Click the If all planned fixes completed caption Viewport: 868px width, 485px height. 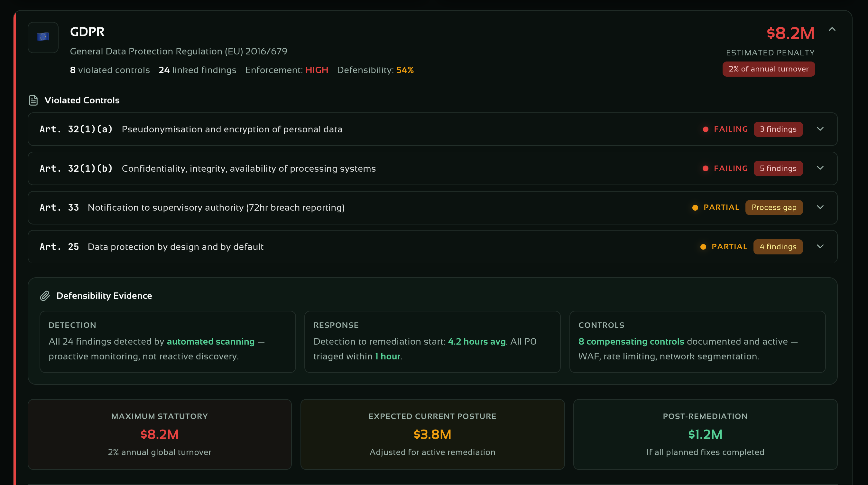[x=705, y=452]
